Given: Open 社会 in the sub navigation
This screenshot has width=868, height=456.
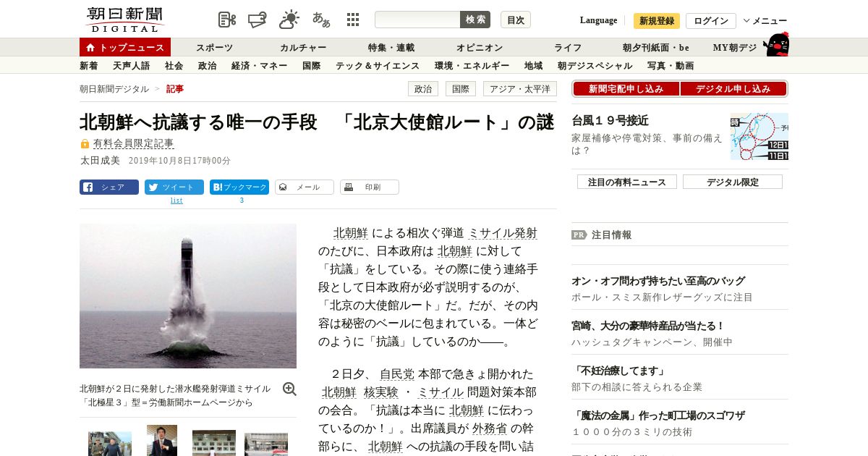Looking at the screenshot, I should 174,66.
